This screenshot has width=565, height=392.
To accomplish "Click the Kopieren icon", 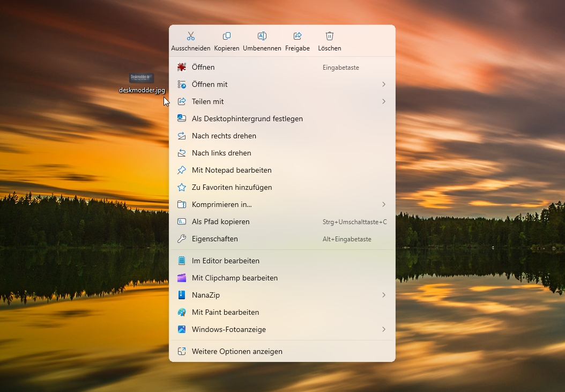I will (x=227, y=36).
